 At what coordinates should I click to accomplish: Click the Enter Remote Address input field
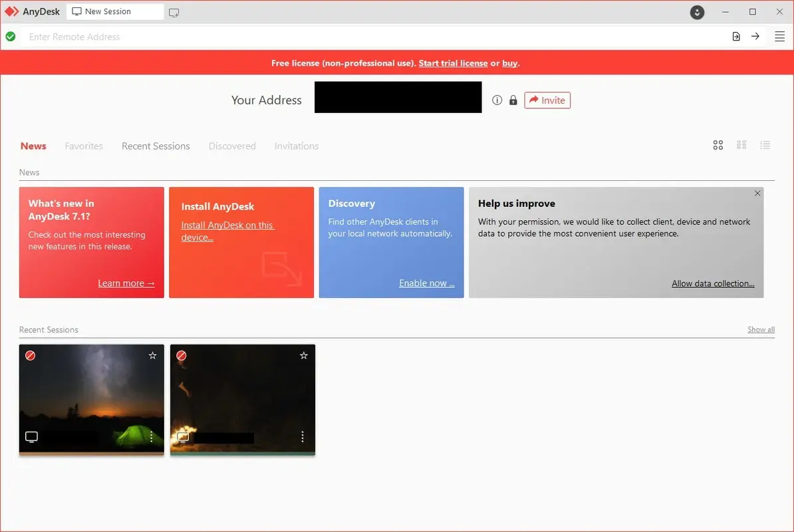(x=199, y=37)
